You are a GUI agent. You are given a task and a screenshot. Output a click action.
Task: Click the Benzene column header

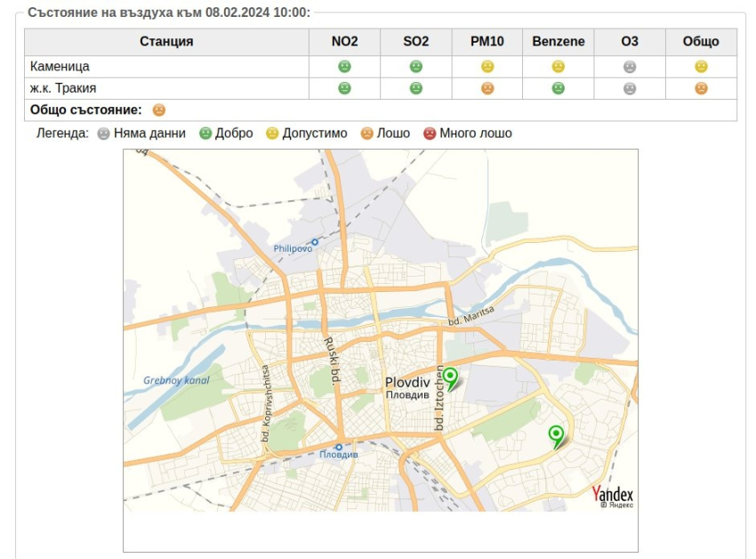tap(559, 42)
